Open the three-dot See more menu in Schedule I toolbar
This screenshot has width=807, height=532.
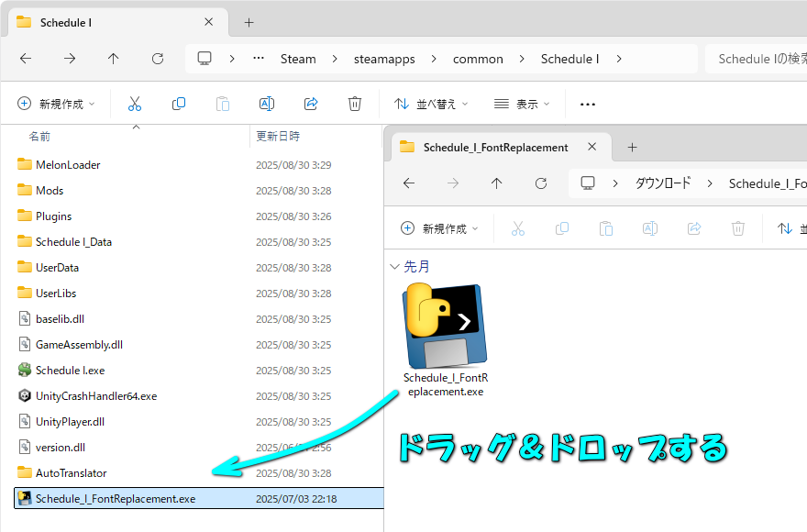pyautogui.click(x=587, y=104)
